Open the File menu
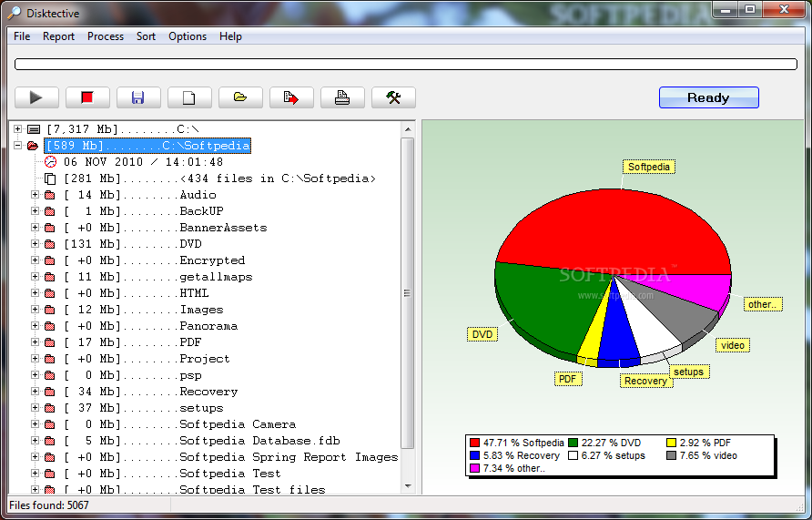This screenshot has width=812, height=520. click(x=22, y=36)
